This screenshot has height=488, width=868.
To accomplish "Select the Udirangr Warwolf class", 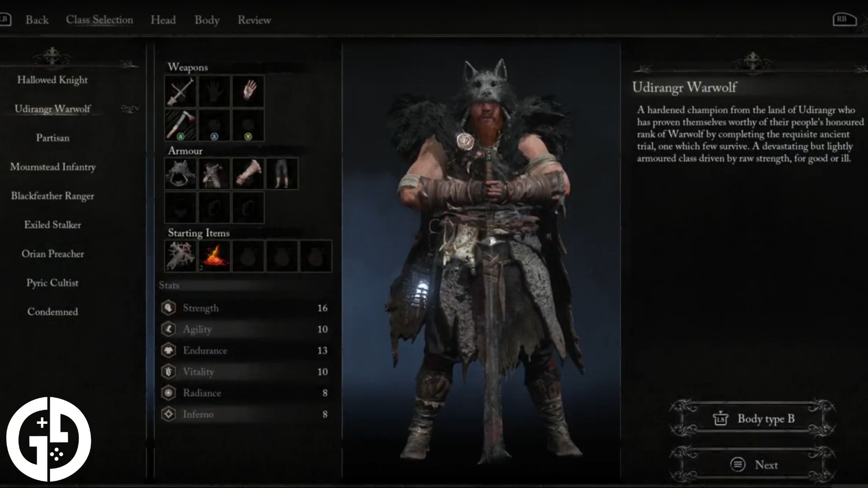I will (52, 108).
